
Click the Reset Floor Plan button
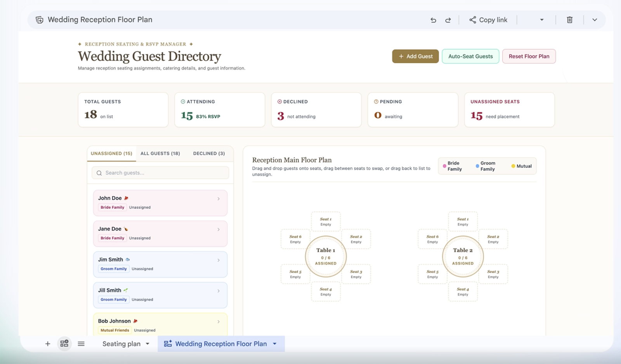529,56
